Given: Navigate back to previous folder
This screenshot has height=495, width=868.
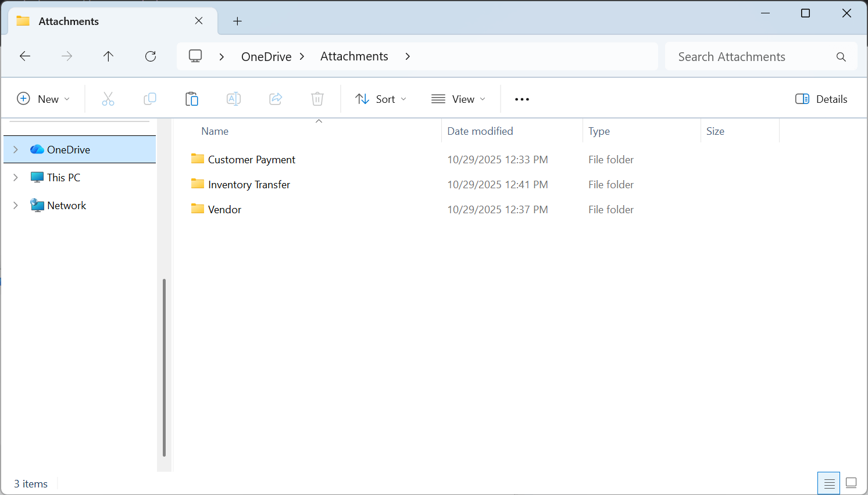Looking at the screenshot, I should 25,56.
